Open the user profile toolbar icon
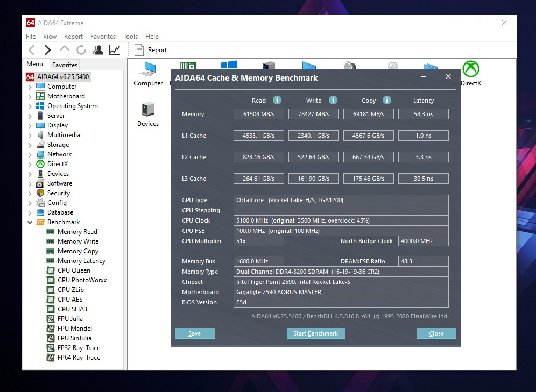536x392 pixels. 98,50
